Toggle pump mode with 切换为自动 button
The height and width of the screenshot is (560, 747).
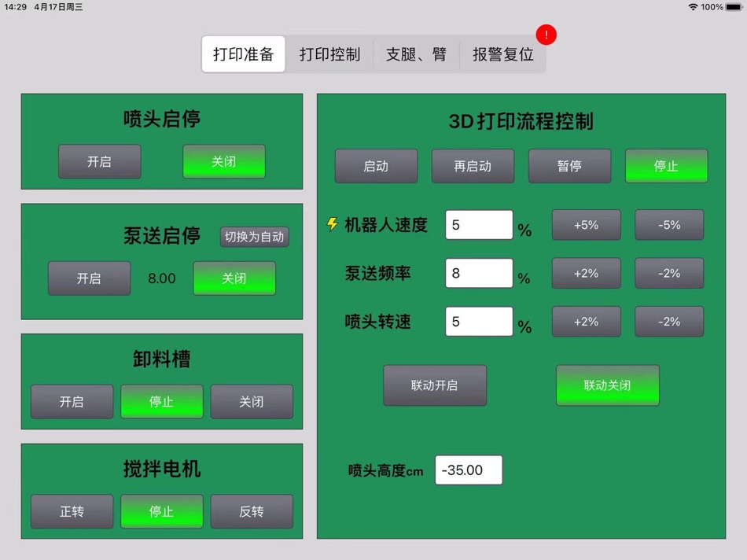pyautogui.click(x=254, y=237)
